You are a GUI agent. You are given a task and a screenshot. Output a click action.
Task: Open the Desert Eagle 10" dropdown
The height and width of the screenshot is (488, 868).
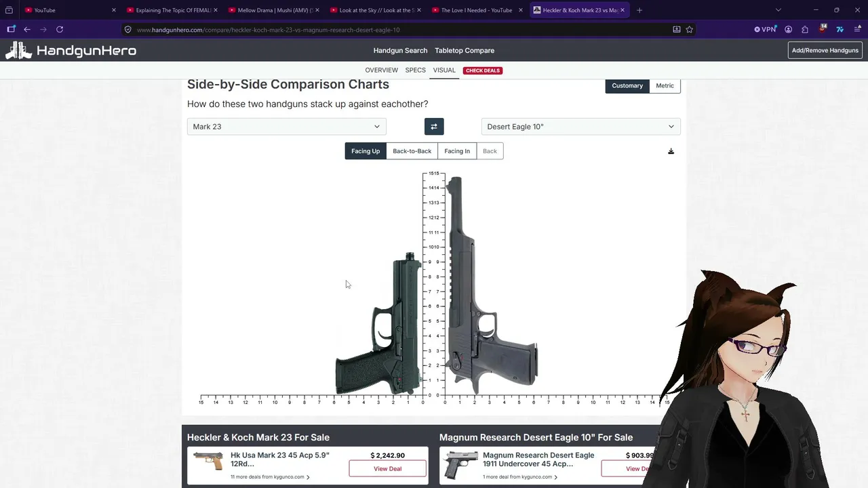pyautogui.click(x=581, y=127)
